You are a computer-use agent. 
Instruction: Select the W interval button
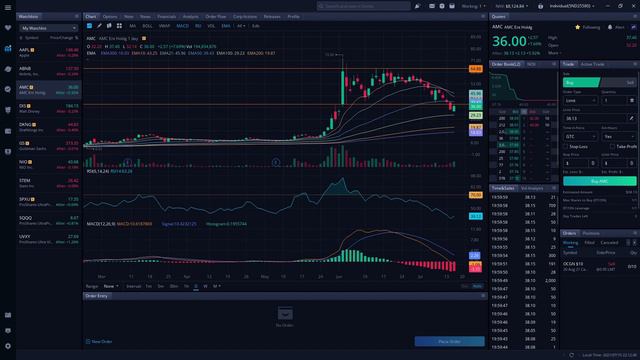click(205, 286)
